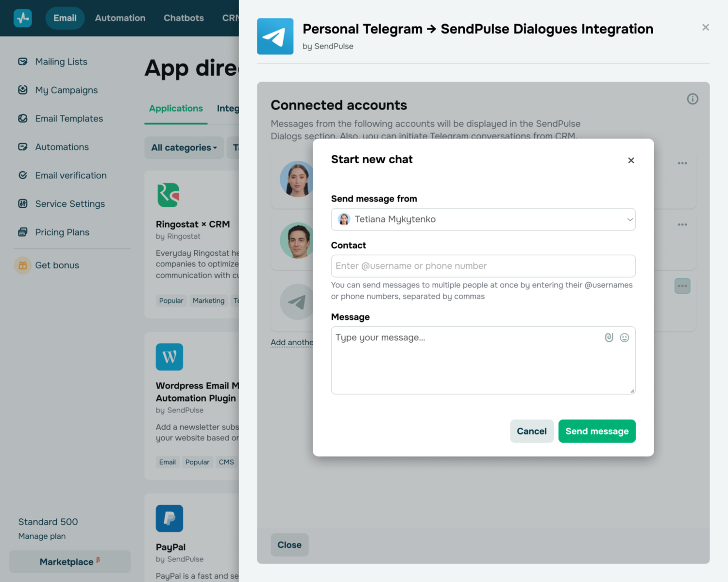Open the Automations sidebar icon
This screenshot has width=728, height=582.
click(x=23, y=147)
